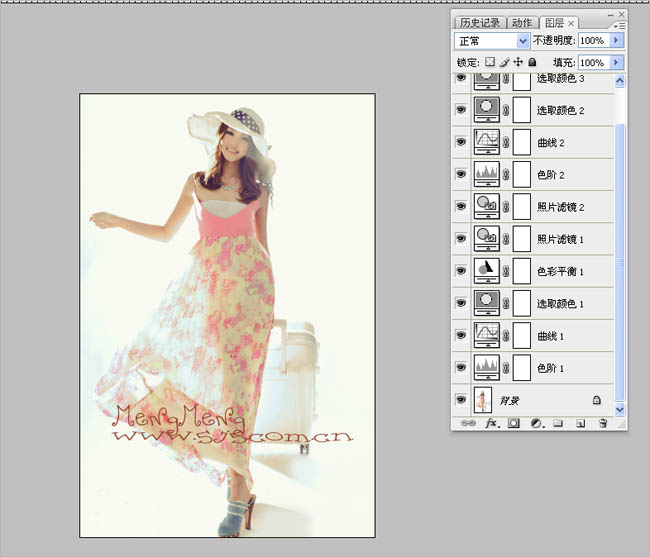Click the delete layer trash icon
This screenshot has width=650, height=557.
tap(603, 423)
